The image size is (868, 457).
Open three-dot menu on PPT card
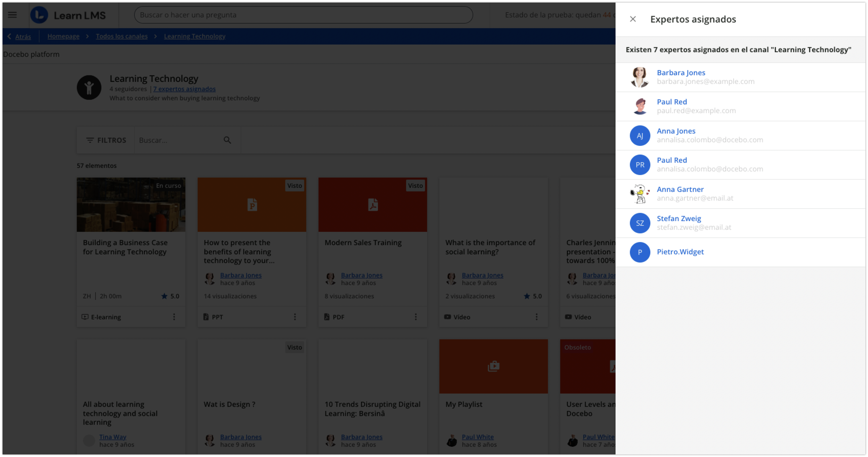coord(295,317)
